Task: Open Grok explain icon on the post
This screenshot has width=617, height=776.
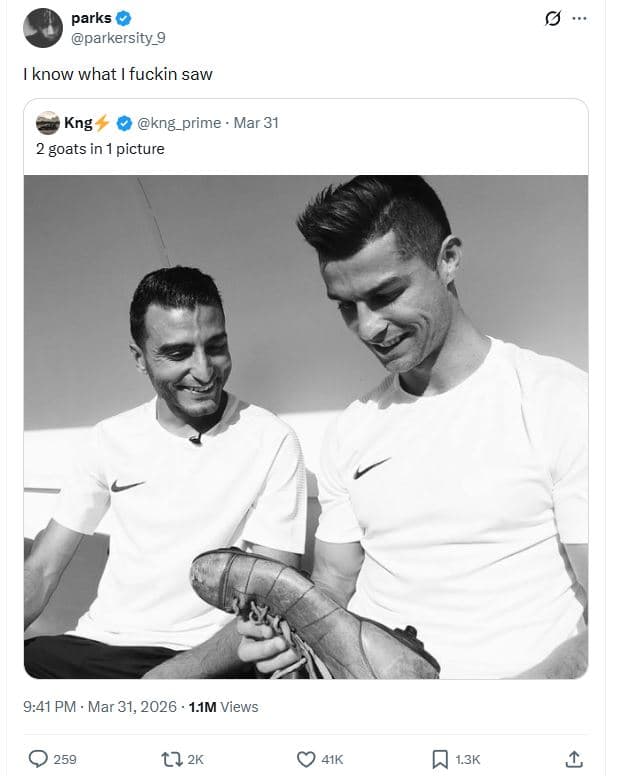Action: click(x=550, y=19)
